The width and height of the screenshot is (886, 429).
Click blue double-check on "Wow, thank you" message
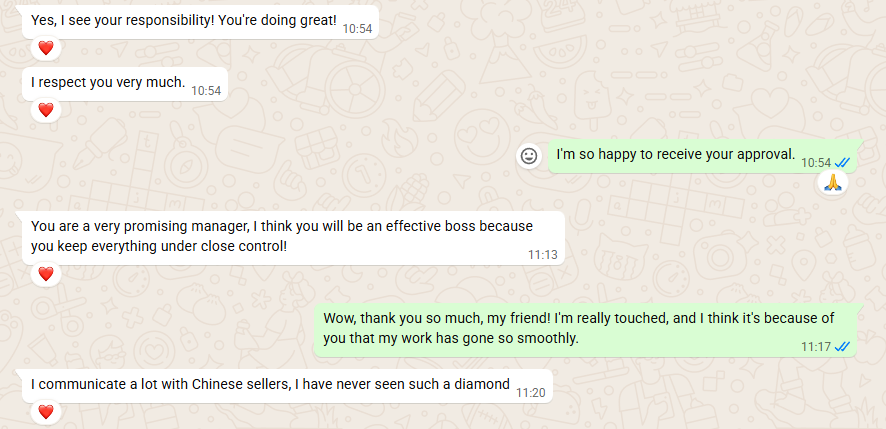(x=842, y=346)
